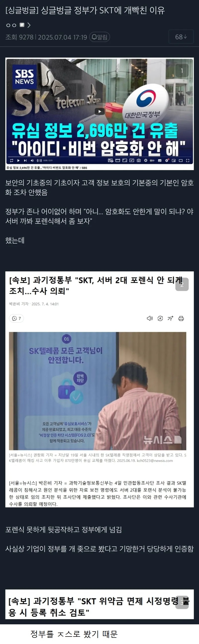The height and width of the screenshot is (644, 199).
Task: Open the font size 가+ icon
Action: tap(171, 318)
